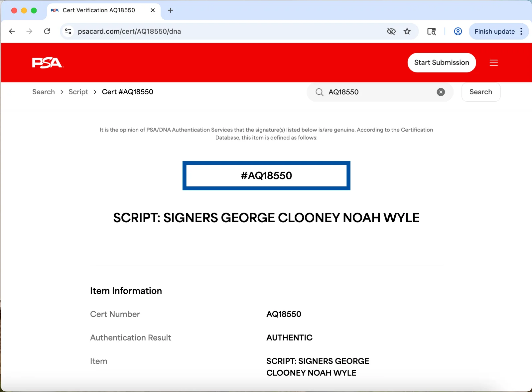Click Cert #AQ18550 breadcrumb
532x392 pixels.
(x=127, y=92)
